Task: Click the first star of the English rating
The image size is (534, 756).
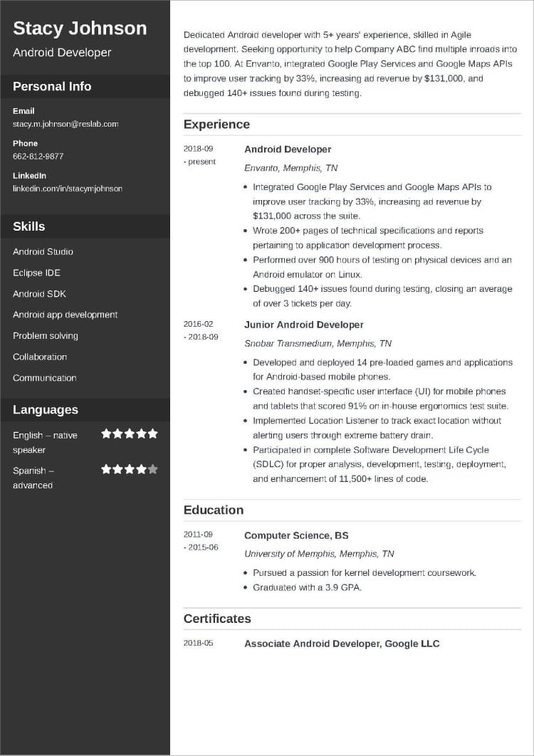Action: (106, 434)
